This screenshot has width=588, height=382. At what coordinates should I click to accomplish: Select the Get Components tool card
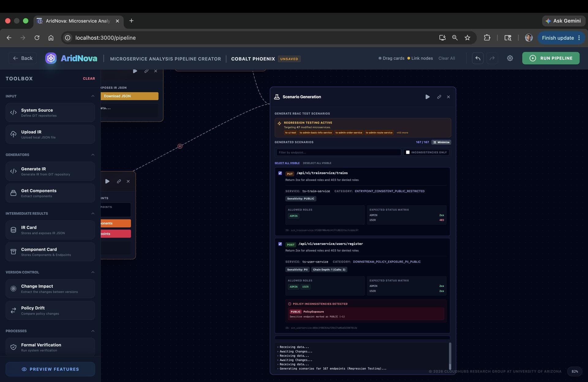click(50, 193)
